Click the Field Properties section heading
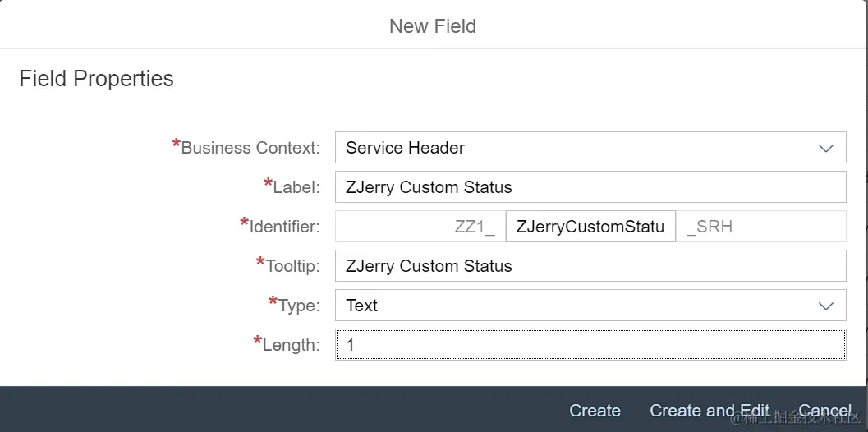The image size is (868, 432). click(x=96, y=79)
